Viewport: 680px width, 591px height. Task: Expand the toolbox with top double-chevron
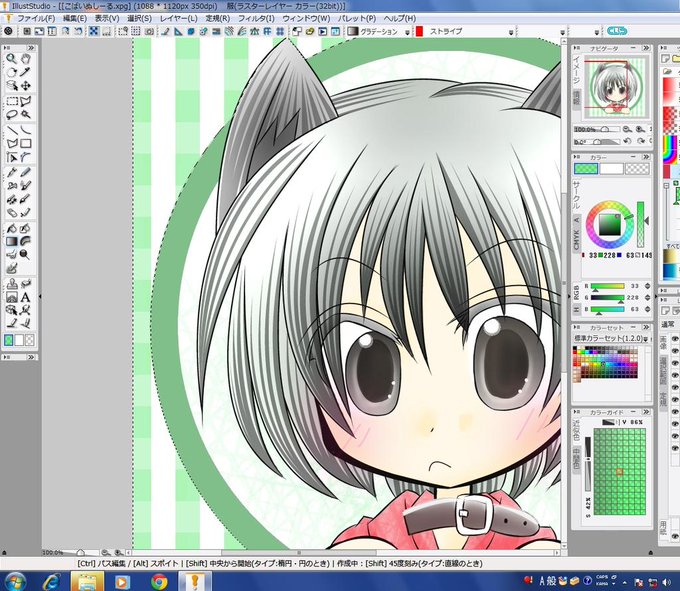(31, 48)
